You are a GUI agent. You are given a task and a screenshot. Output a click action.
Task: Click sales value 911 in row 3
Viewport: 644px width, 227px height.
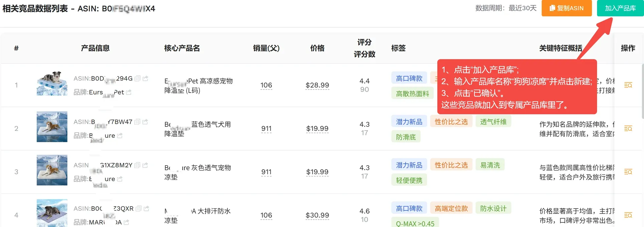pyautogui.click(x=266, y=172)
